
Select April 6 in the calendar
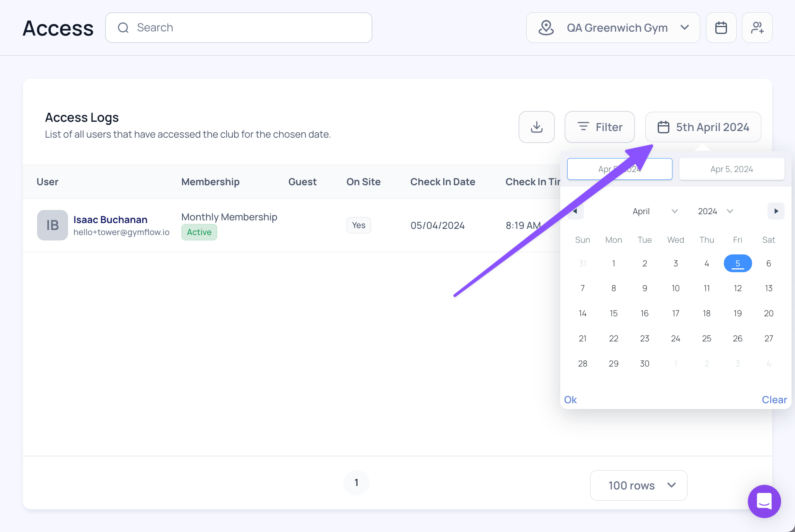(x=769, y=263)
